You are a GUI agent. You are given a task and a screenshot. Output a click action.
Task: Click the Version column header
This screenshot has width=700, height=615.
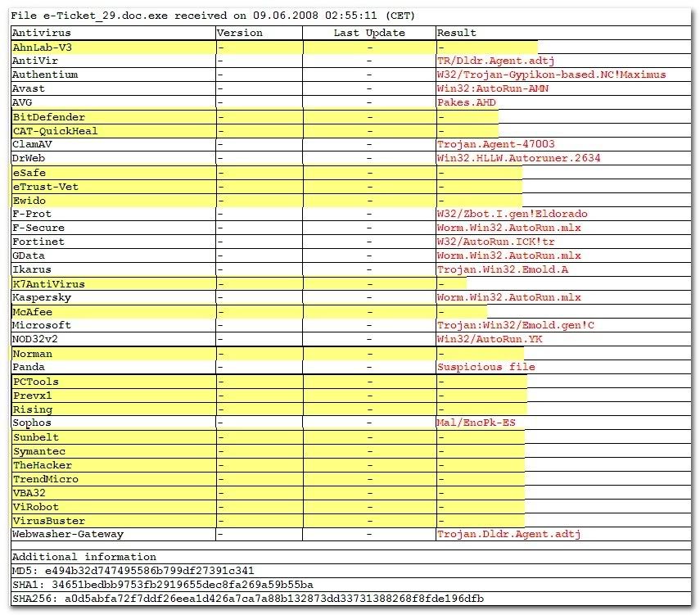tap(241, 33)
